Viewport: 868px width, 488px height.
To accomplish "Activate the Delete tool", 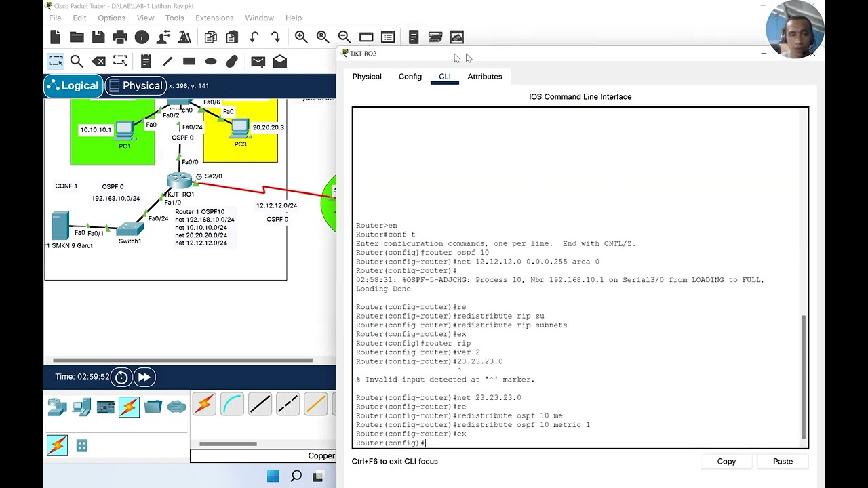I will [98, 62].
